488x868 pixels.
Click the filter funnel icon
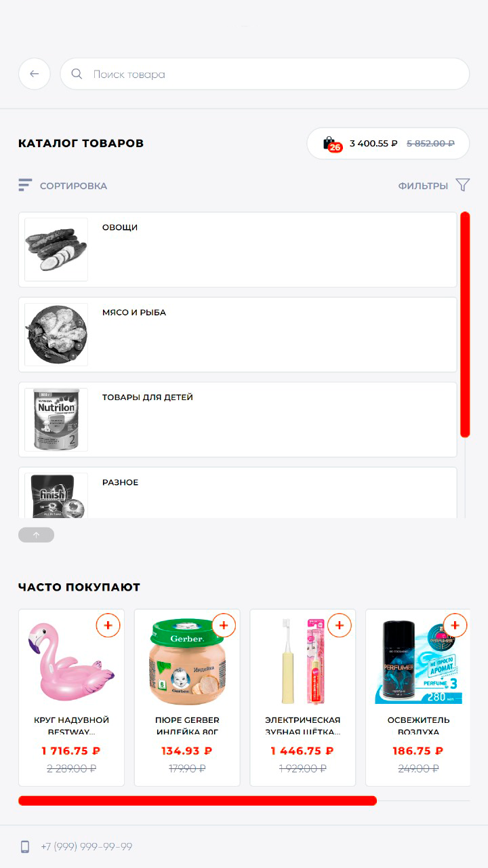click(463, 185)
